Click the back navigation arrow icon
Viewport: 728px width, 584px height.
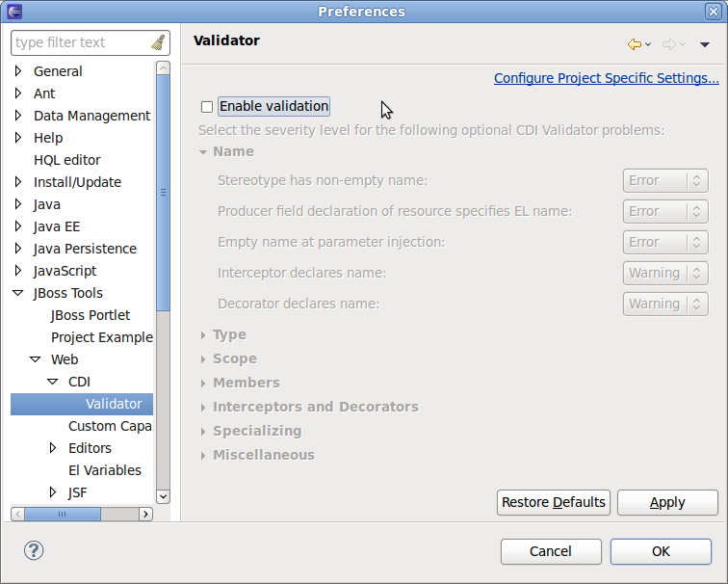634,44
